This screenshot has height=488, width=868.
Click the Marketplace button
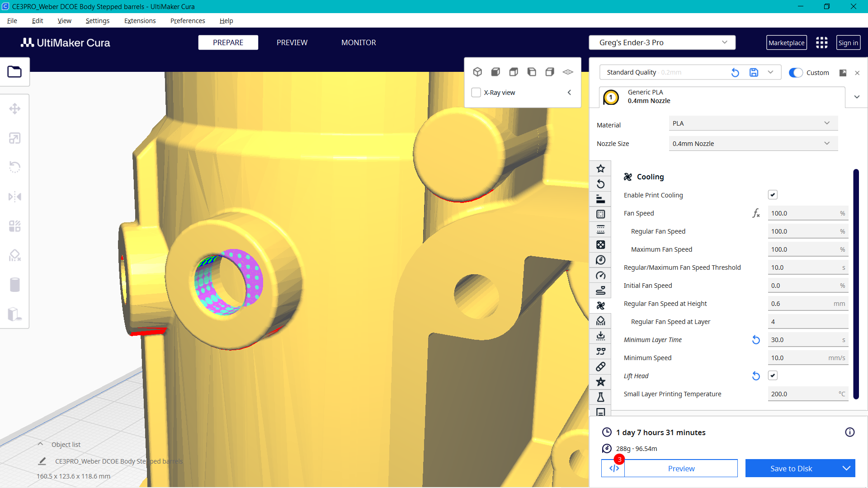pyautogui.click(x=787, y=42)
